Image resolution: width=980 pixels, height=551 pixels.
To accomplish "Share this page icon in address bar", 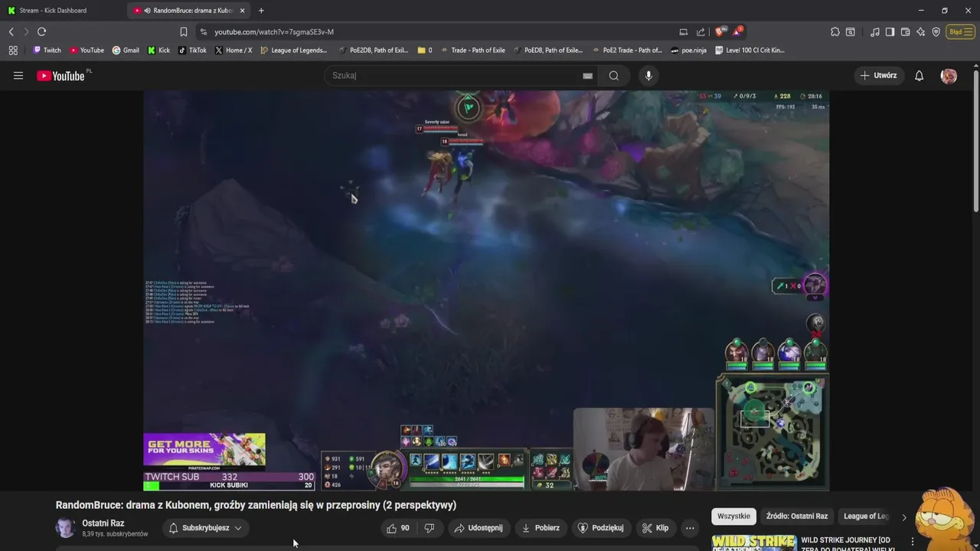I will coord(701,32).
